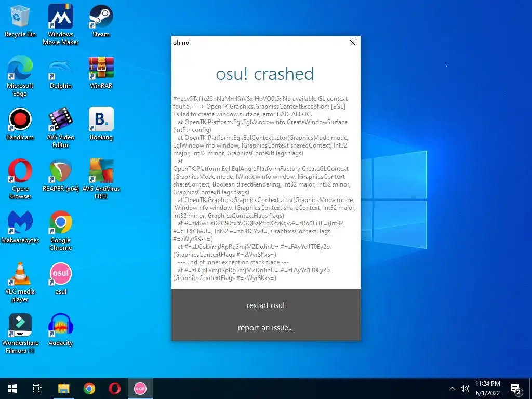Select the Bandicam desktop shortcut
This screenshot has height=399, width=532.
[x=20, y=124]
